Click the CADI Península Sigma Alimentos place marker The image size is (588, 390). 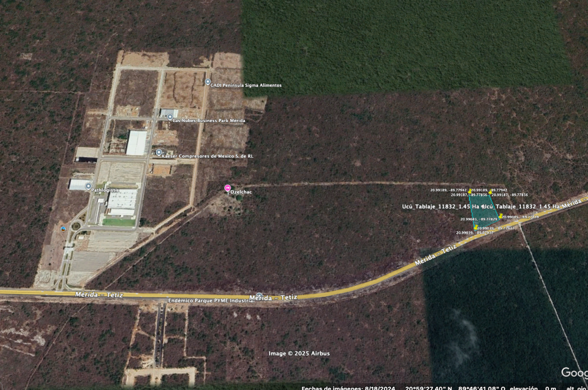(x=208, y=82)
